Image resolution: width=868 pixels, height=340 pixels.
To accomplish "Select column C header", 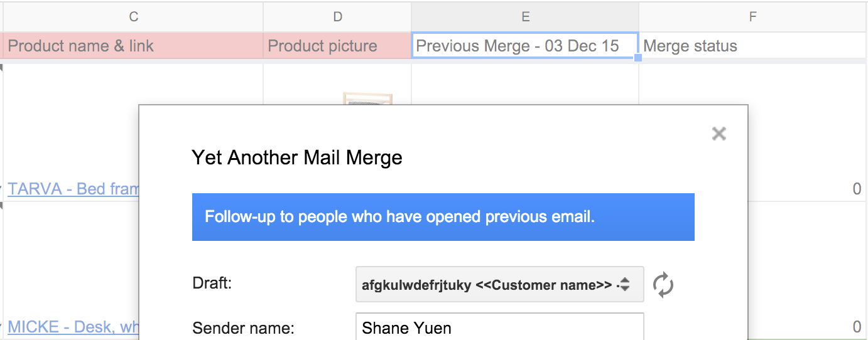I will [x=133, y=17].
